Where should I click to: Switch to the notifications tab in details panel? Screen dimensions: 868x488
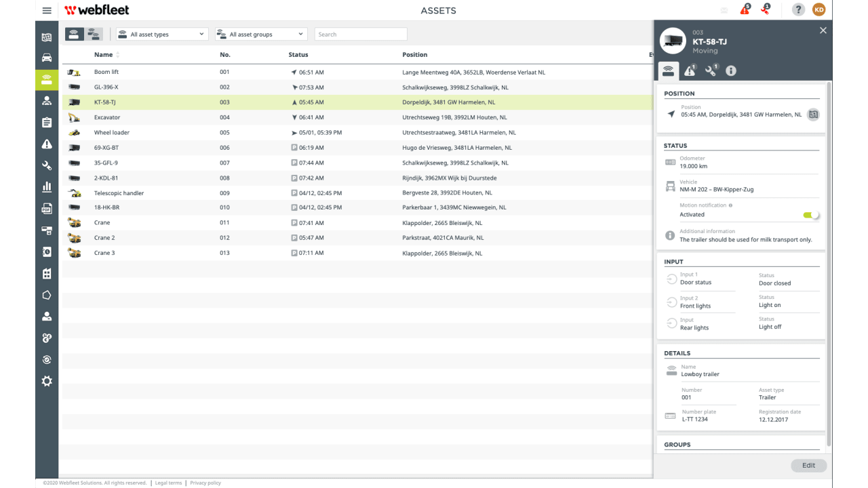690,70
